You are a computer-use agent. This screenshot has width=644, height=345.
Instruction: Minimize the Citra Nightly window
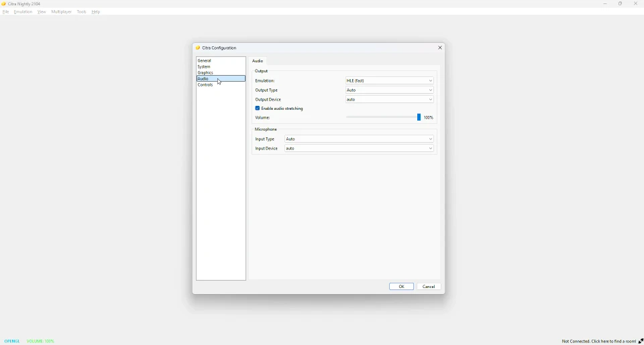605,4
